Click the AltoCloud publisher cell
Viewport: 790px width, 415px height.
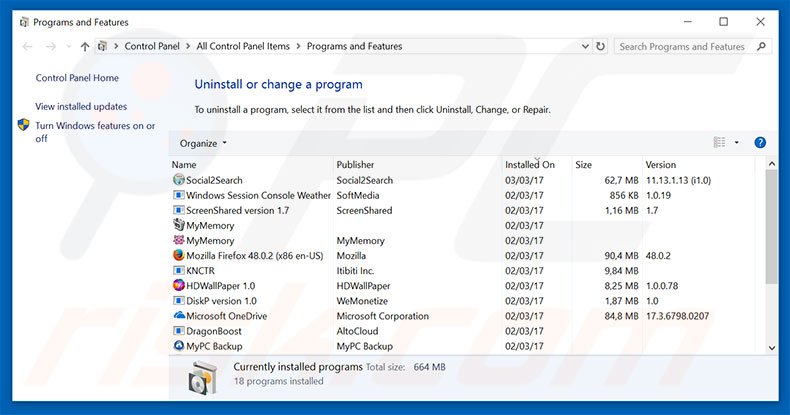click(357, 331)
